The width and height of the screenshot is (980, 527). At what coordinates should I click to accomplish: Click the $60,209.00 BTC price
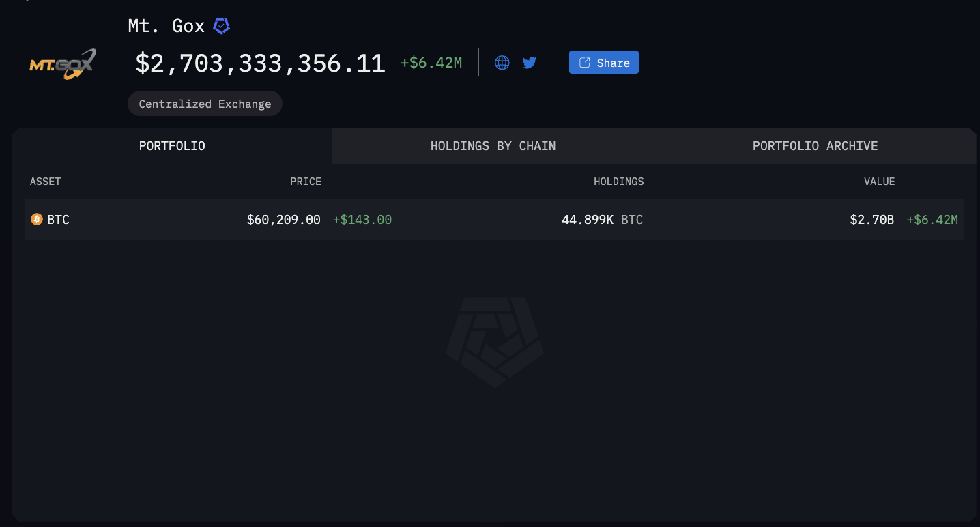pos(283,220)
